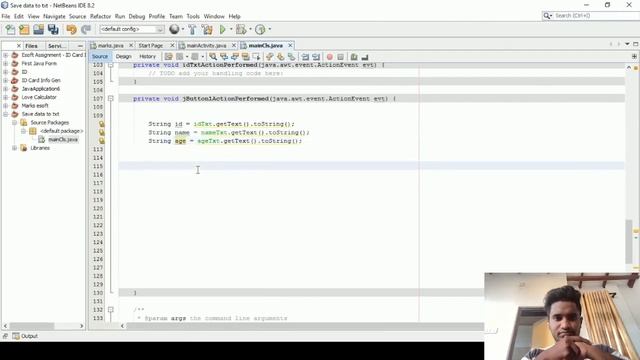Screen dimensions: 640x360
Task: Click the Last Edit icon in editor toolbar
Action: pos(168,57)
